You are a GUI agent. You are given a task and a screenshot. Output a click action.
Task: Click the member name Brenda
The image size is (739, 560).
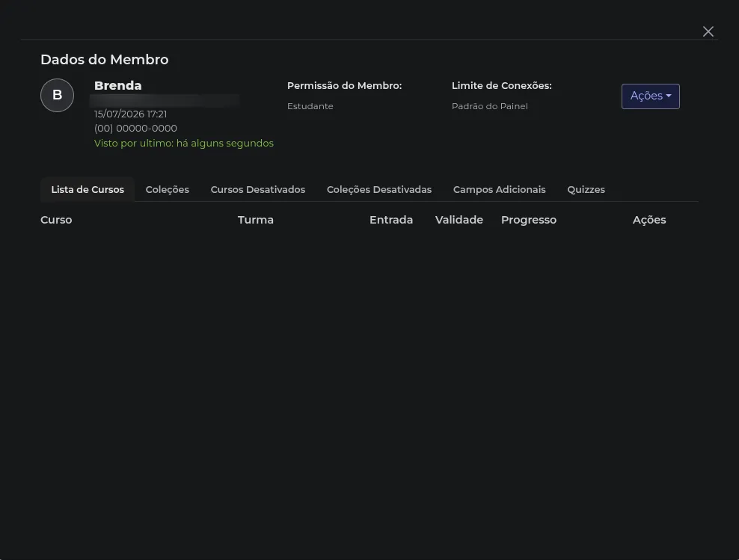point(118,85)
